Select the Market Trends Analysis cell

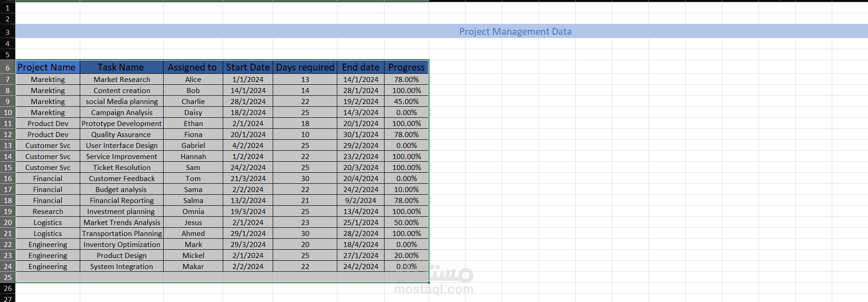[x=121, y=222]
